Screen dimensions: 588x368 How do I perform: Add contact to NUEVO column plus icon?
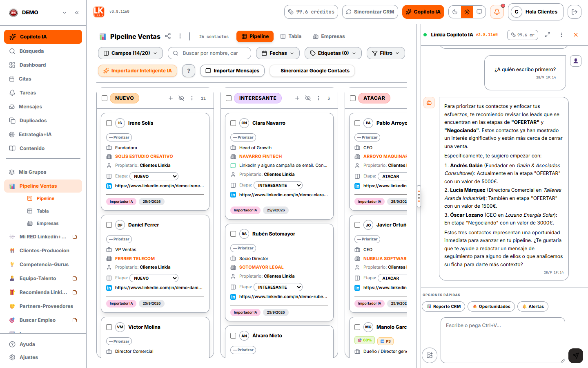click(171, 98)
